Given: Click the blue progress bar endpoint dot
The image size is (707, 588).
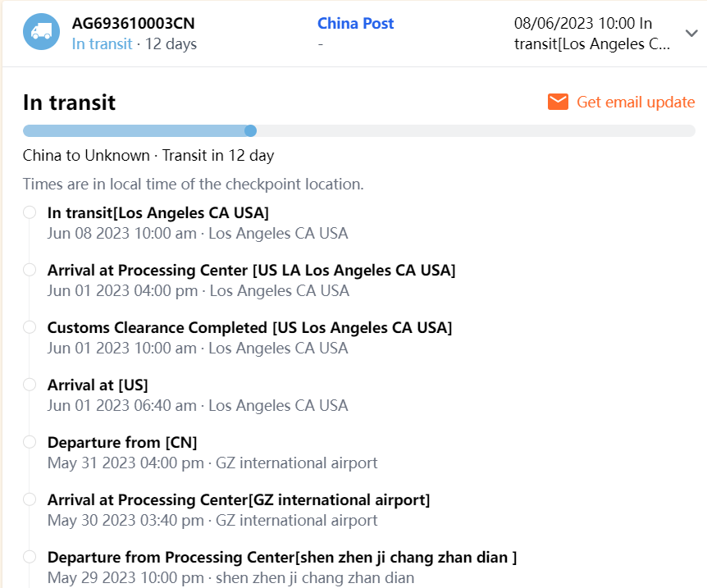Looking at the screenshot, I should [251, 130].
